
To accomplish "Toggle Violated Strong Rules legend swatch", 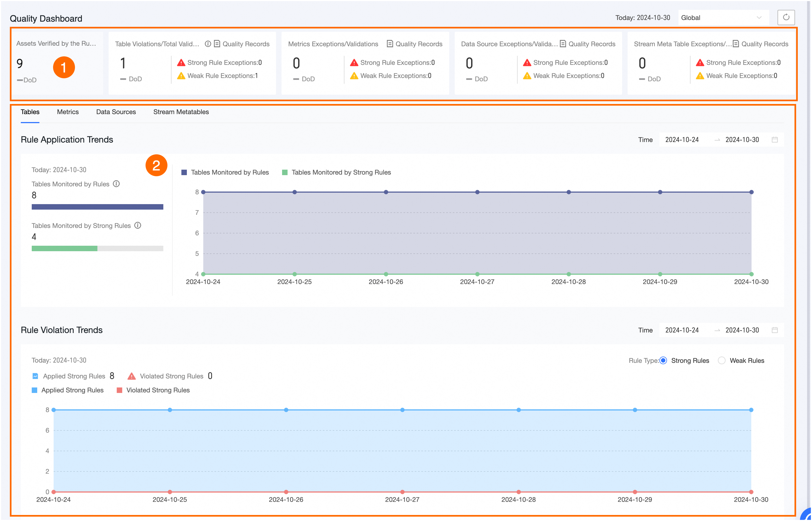I will (x=119, y=390).
